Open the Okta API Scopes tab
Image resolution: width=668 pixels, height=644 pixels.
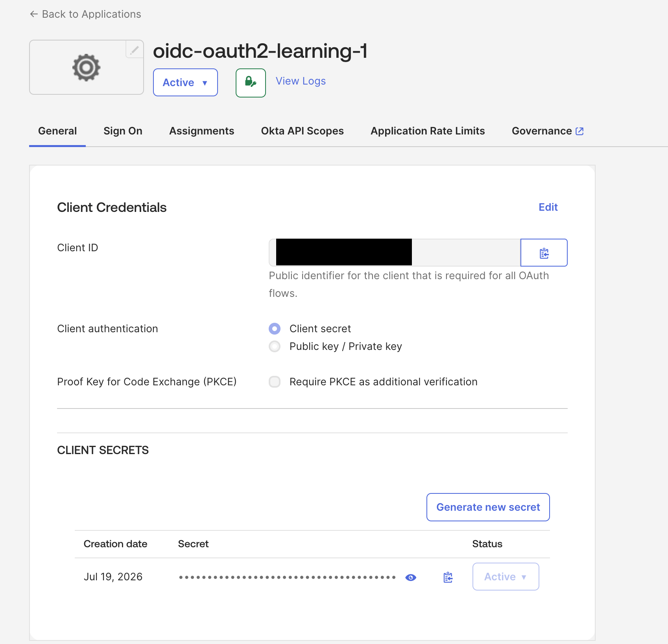(x=302, y=131)
